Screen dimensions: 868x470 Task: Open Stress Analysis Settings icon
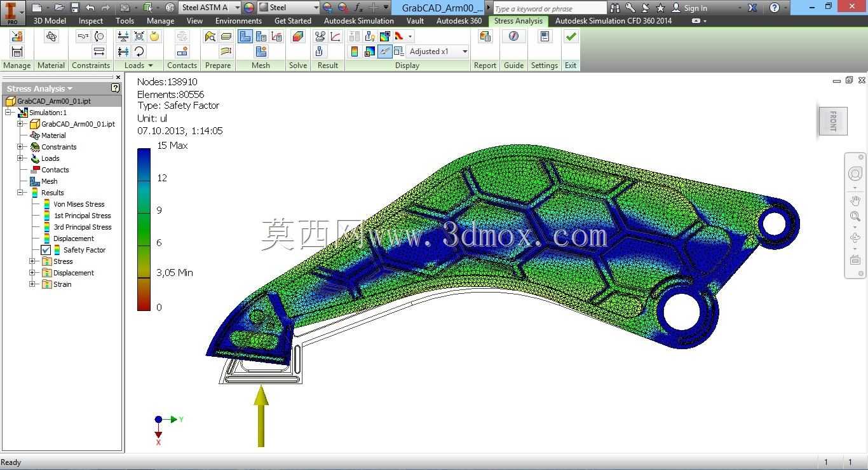(545, 36)
